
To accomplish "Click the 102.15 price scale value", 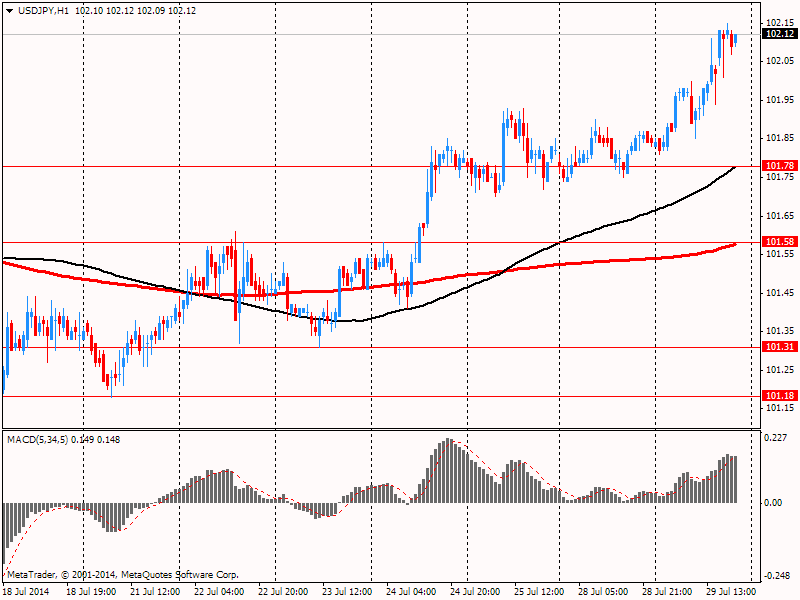I will (780, 23).
